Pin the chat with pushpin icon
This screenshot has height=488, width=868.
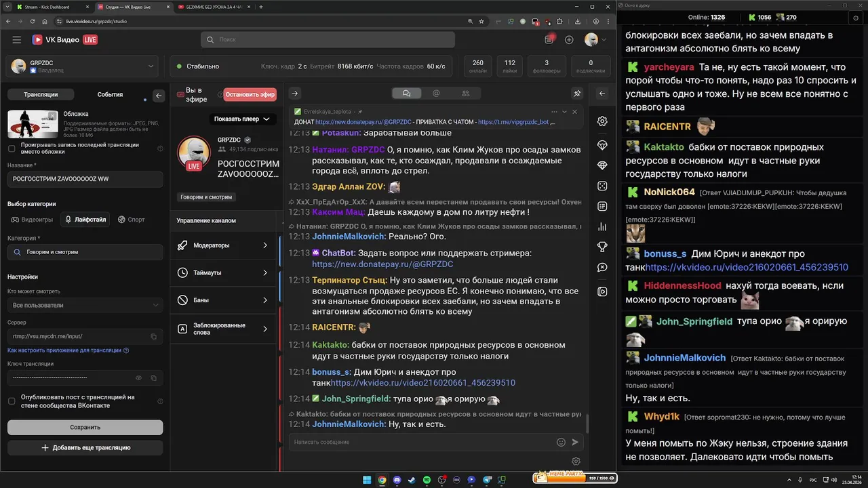click(x=577, y=94)
